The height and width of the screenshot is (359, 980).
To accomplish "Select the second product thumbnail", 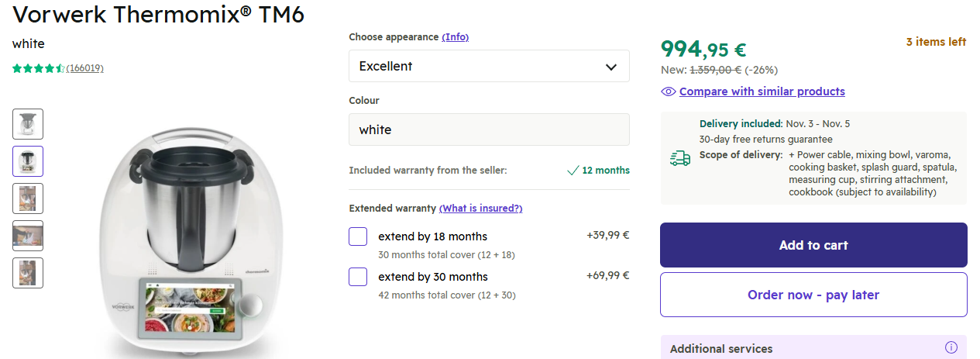I will [x=28, y=161].
